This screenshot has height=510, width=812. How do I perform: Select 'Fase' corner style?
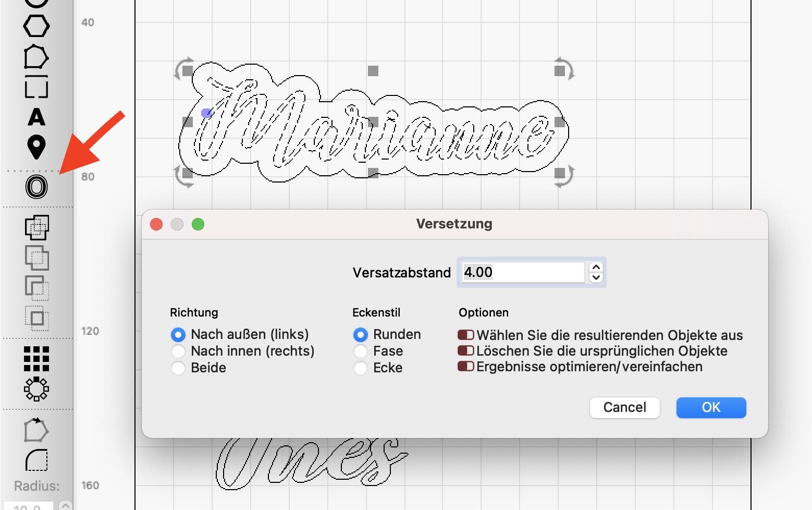pos(361,351)
